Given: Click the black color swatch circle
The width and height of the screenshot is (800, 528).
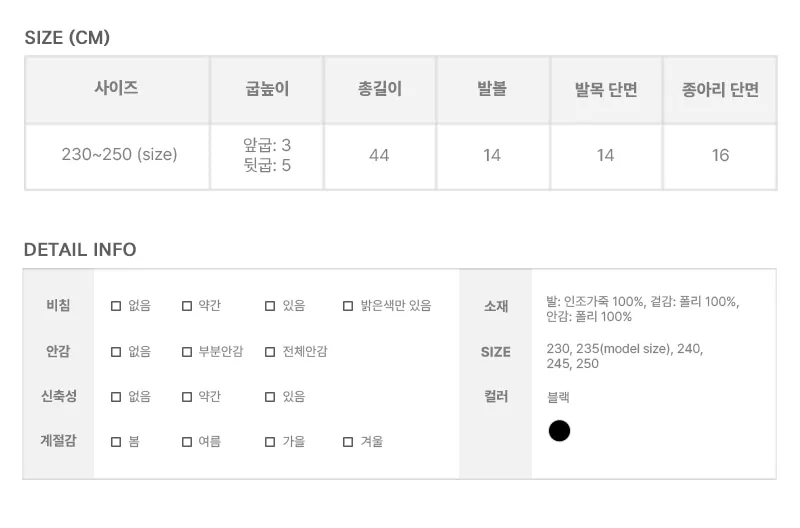Looking at the screenshot, I should pyautogui.click(x=559, y=431).
